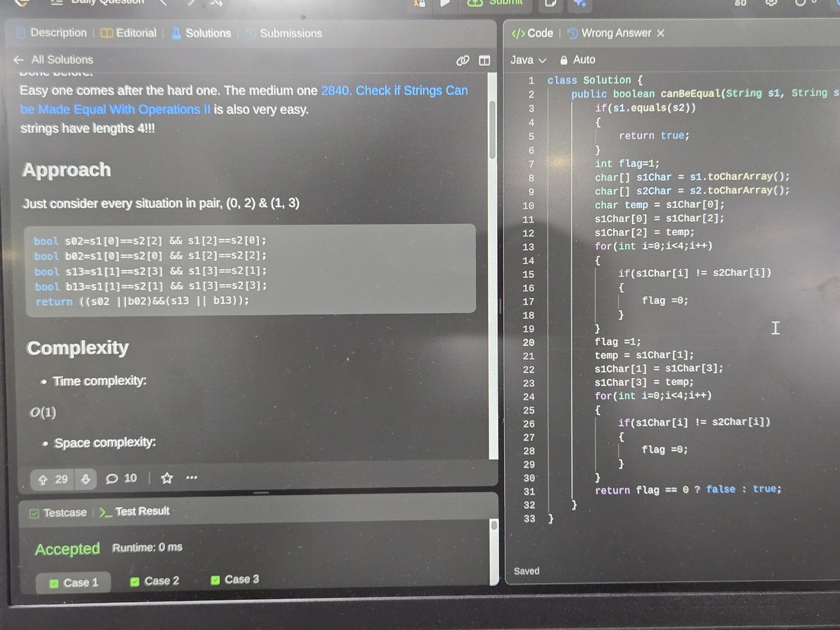The image size is (840, 630).
Task: Click the 'Approach' heading
Action: pyautogui.click(x=66, y=170)
